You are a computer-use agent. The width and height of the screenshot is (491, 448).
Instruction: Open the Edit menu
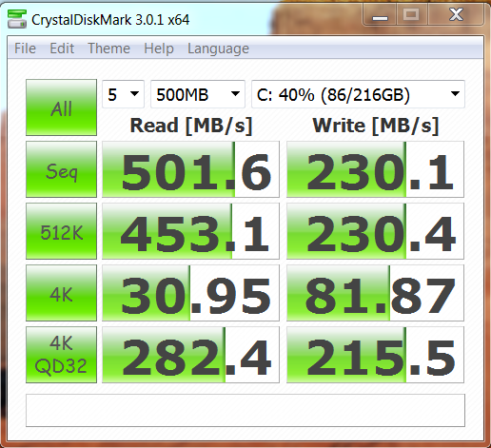click(62, 49)
